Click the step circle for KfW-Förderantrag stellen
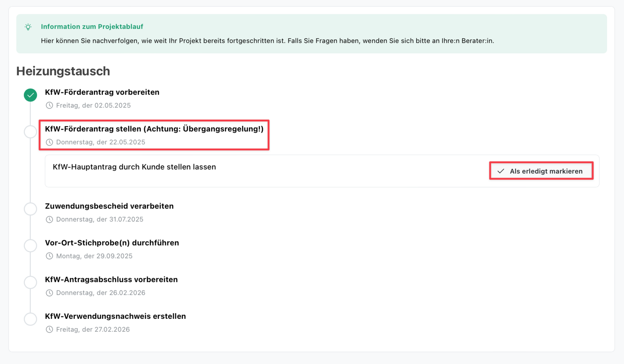This screenshot has height=364, width=624. pos(30,131)
